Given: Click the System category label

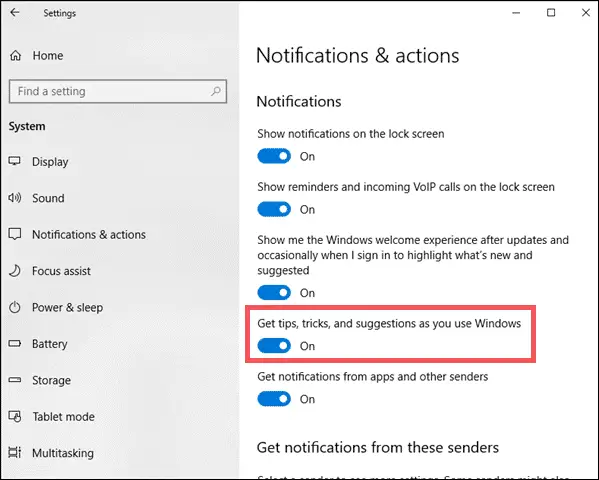Looking at the screenshot, I should coord(27,126).
